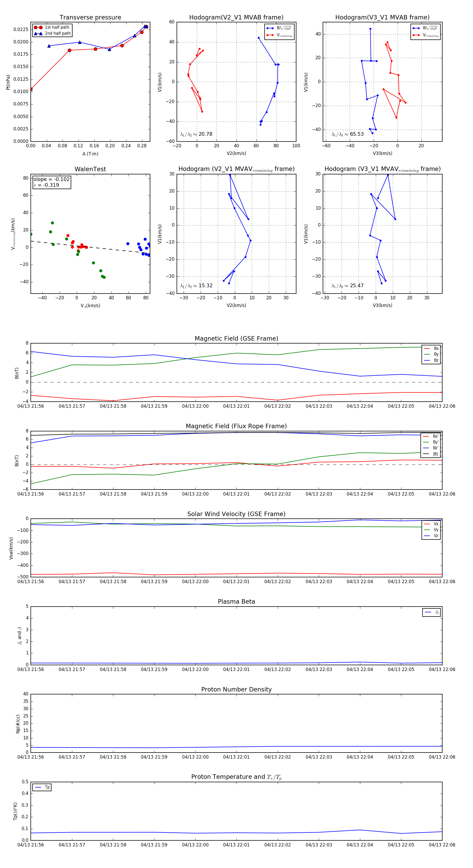The image size is (473, 868).
Task: Click "V3(km/s)" label under V3_V1 MVAB hodogram
Action: pyautogui.click(x=382, y=154)
